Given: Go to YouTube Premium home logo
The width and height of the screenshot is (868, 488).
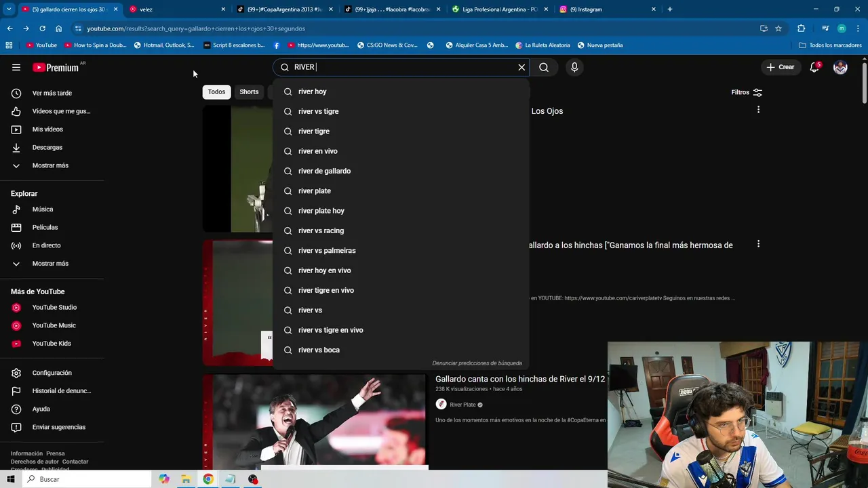Looking at the screenshot, I should pyautogui.click(x=56, y=67).
